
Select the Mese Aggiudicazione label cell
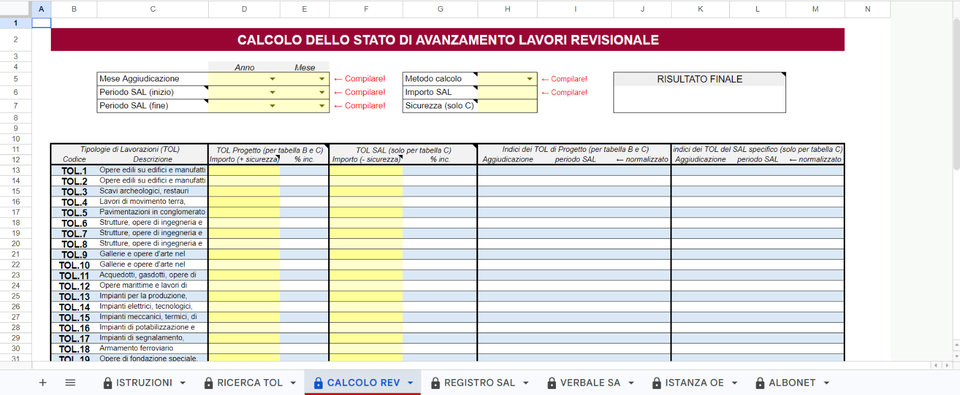(152, 79)
